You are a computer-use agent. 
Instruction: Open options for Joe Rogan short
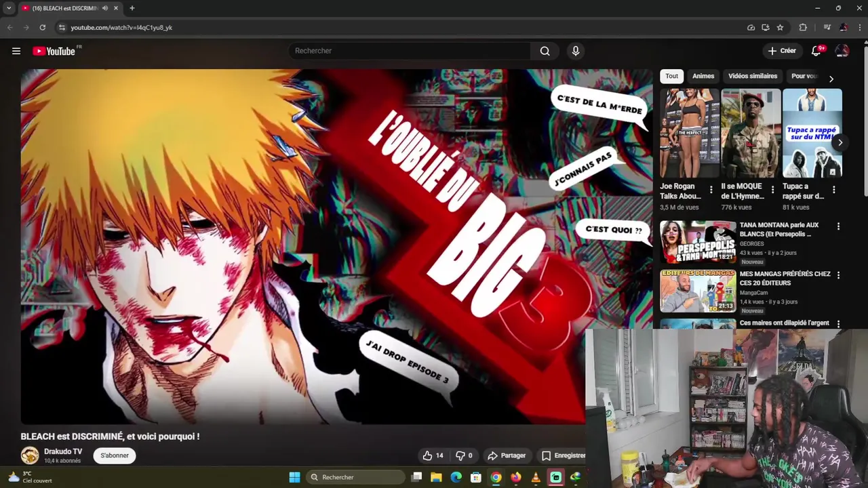click(711, 190)
